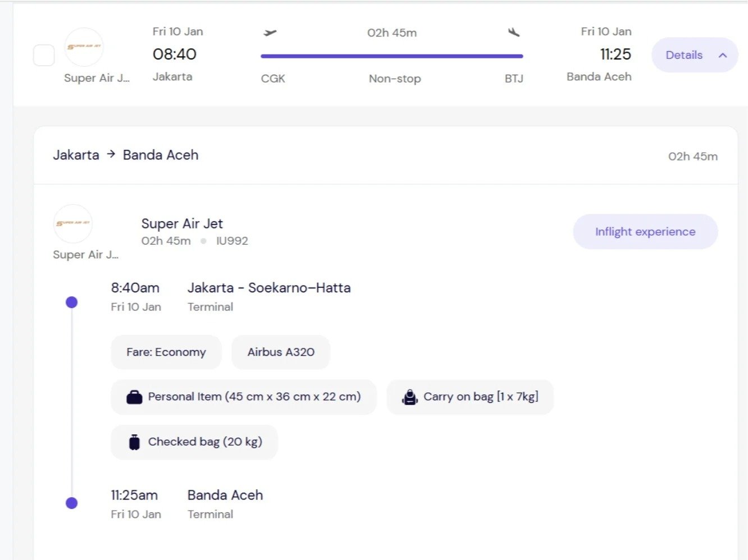748x560 pixels.
Task: Click the purple flight duration bar
Action: (392, 56)
